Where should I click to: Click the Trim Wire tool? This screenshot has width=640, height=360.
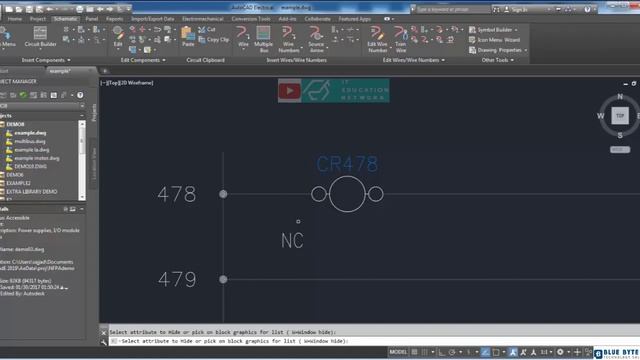(x=401, y=39)
